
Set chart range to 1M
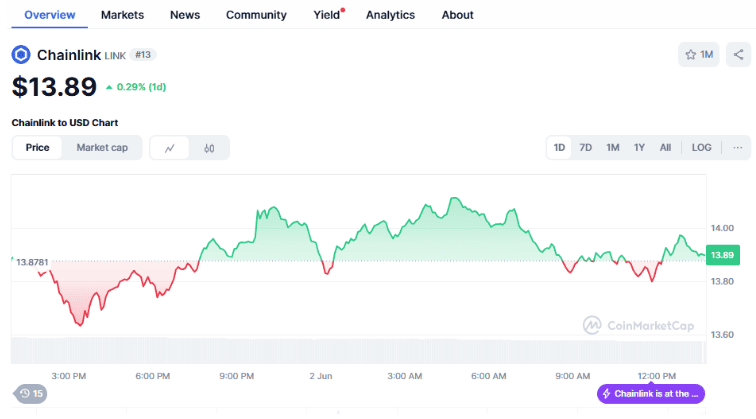coord(613,148)
